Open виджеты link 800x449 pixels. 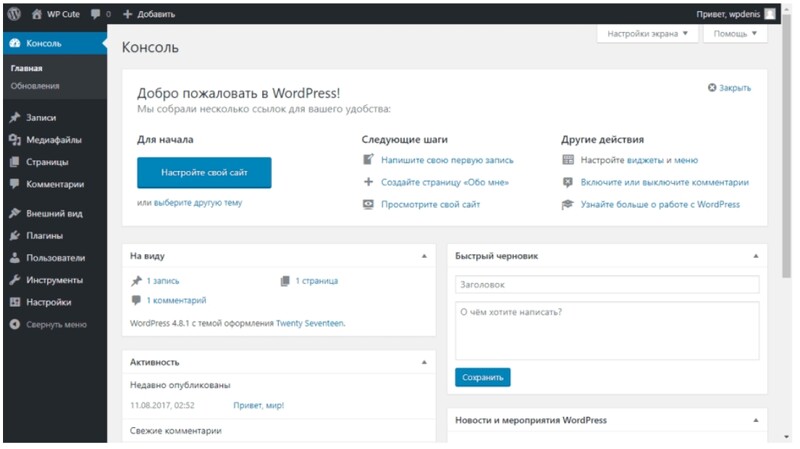tap(645, 160)
